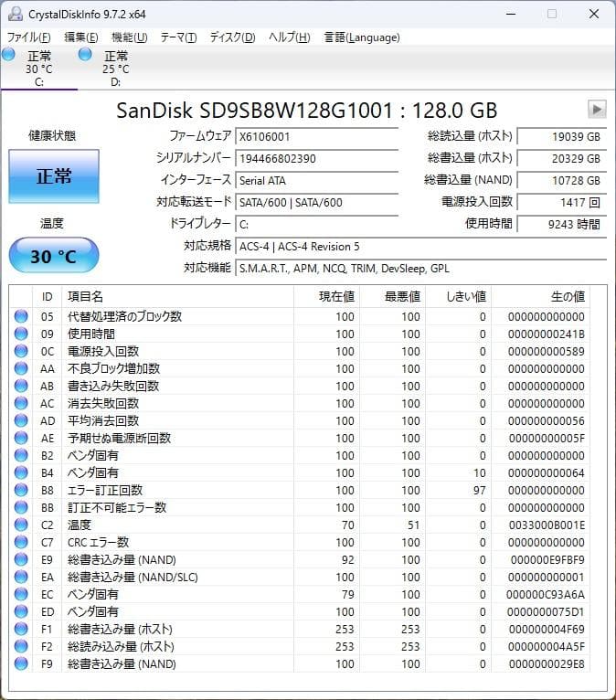Open the ファイル(F) menu

click(28, 37)
